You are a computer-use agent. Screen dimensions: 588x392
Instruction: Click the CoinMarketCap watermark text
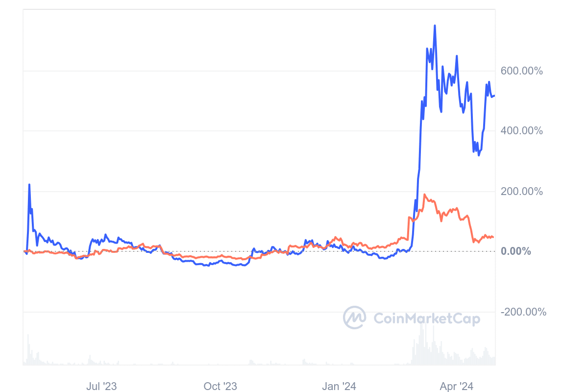427,319
